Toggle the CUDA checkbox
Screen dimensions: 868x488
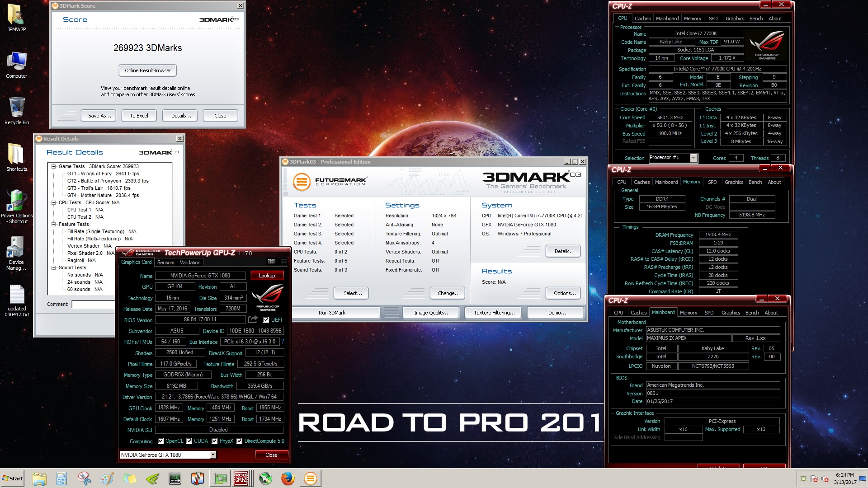click(189, 441)
